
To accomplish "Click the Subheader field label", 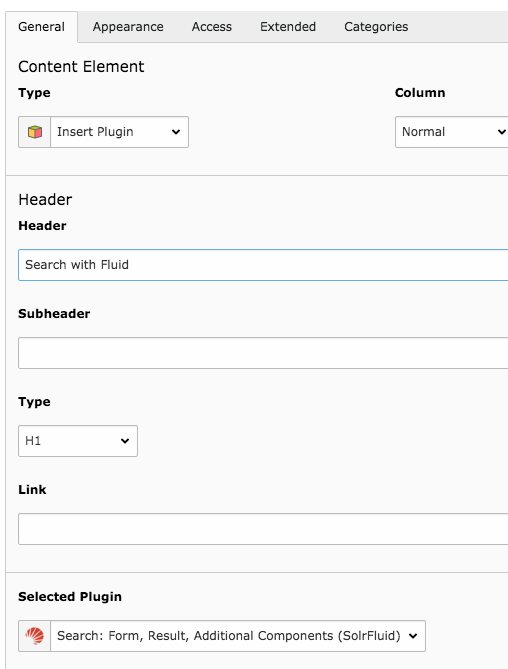I will pos(54,314).
